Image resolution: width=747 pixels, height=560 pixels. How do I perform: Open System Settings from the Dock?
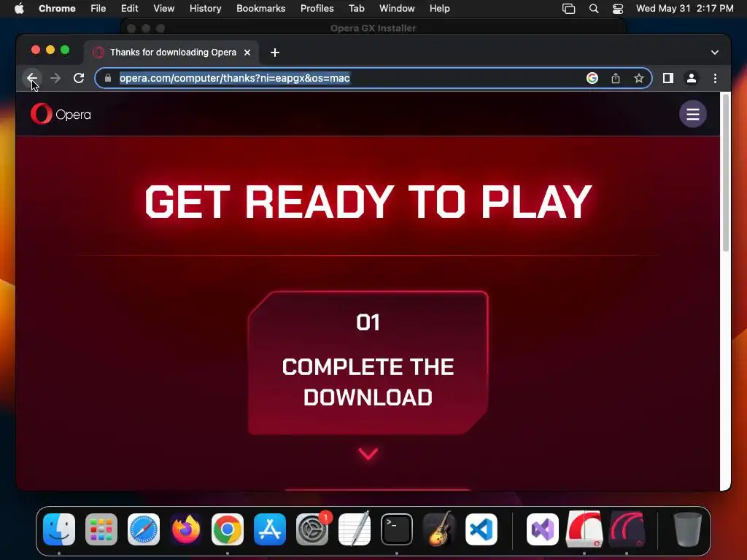312,529
